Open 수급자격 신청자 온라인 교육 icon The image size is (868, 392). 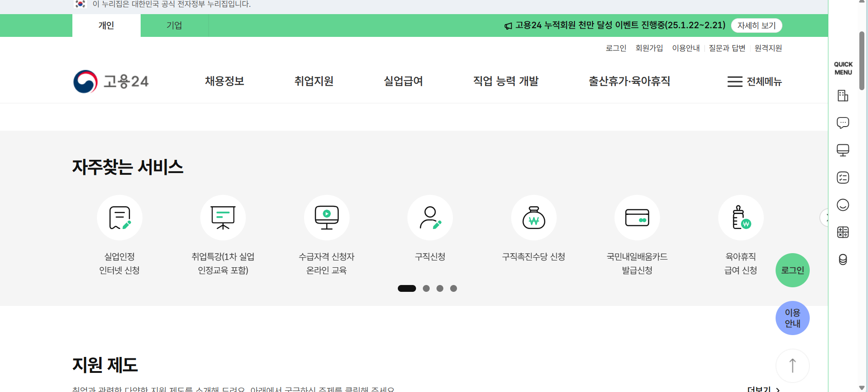(327, 218)
